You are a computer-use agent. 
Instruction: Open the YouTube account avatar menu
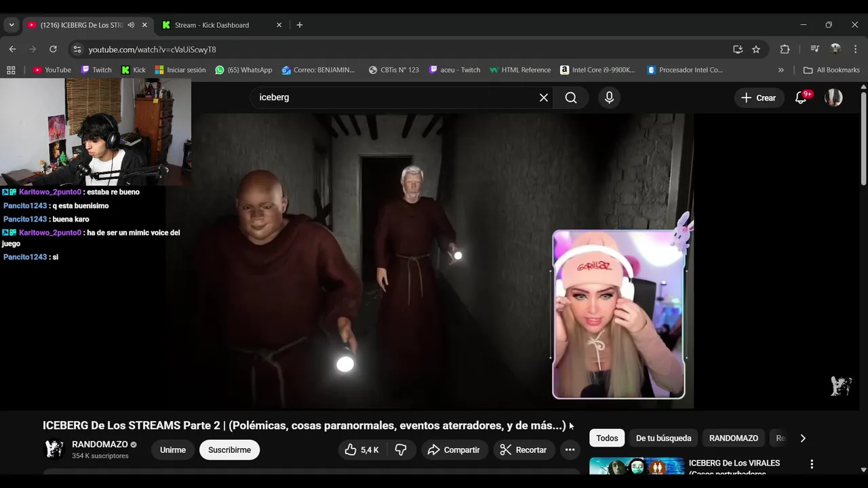[x=833, y=98]
